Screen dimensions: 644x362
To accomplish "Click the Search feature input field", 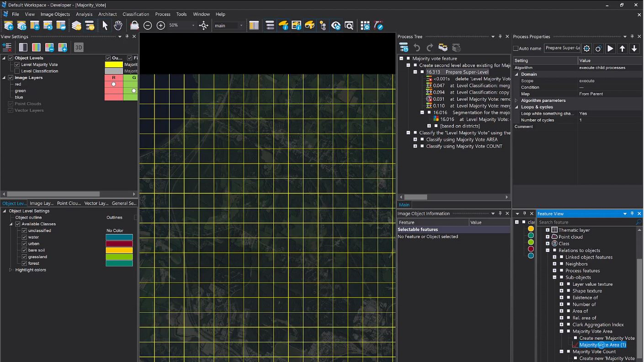I will coord(586,222).
